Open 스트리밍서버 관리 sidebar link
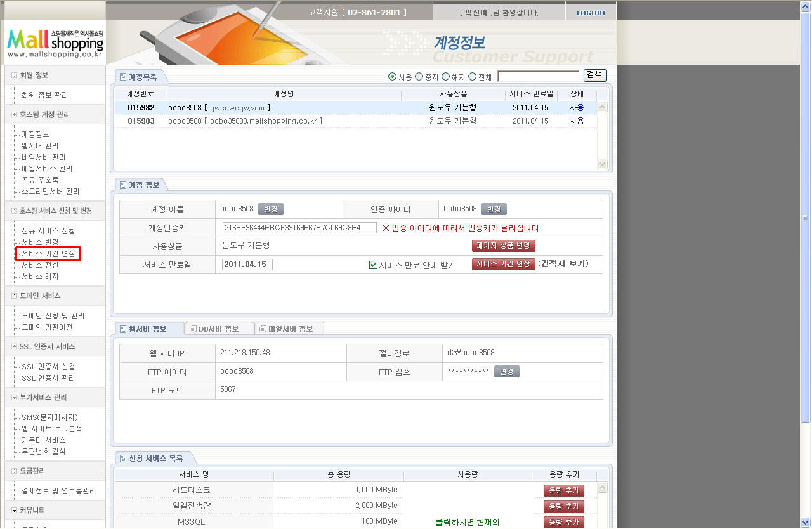Screen dimensions: 812x529 (x=50, y=192)
